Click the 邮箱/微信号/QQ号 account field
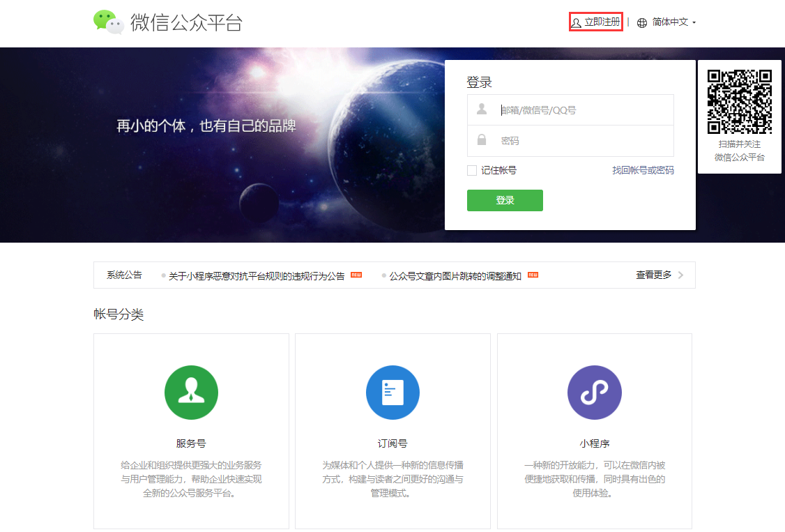Image resolution: width=785 pixels, height=532 pixels. tap(571, 109)
